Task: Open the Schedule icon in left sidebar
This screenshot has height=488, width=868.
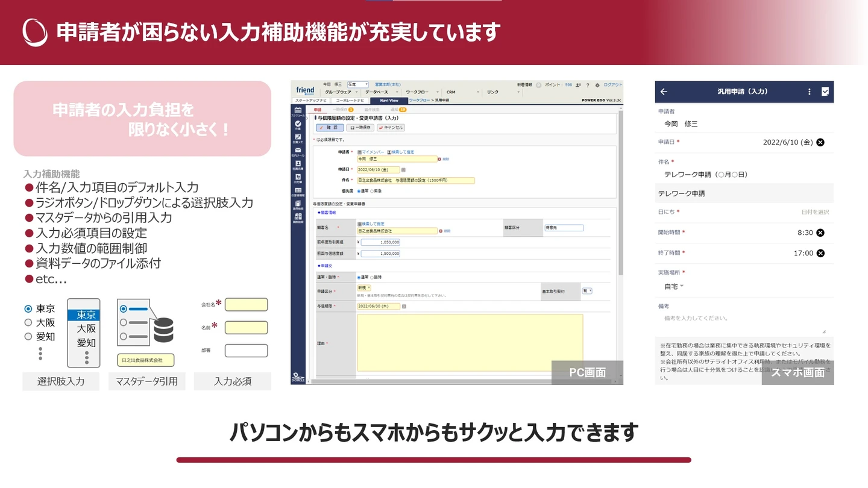Action: click(298, 111)
